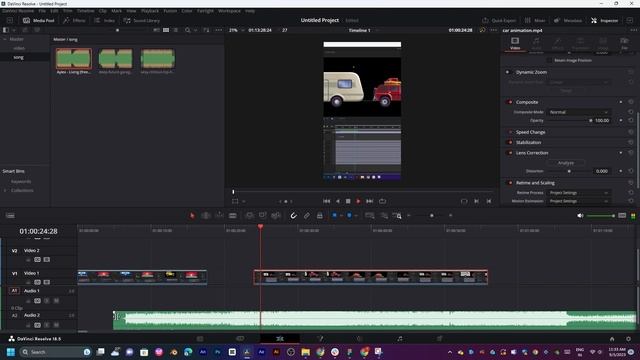This screenshot has height=360, width=640.
Task: Open the Workspace menu
Action: point(229,11)
